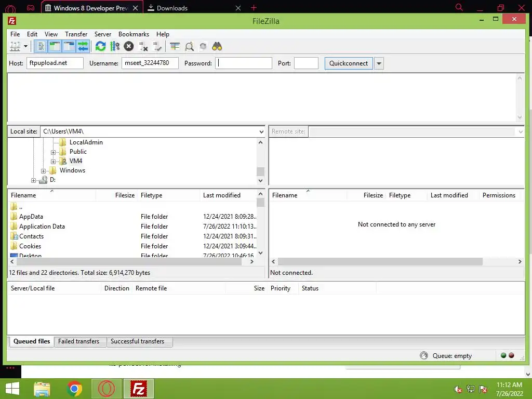The width and height of the screenshot is (532, 399).
Task: Expand the Windows folder node
Action: 43,171
